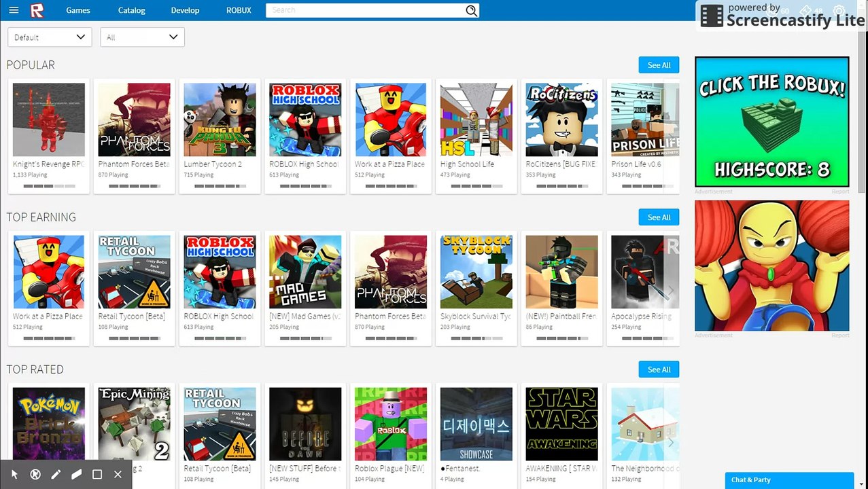Viewport: 868px width, 489px height.
Task: Open the hamburger navigation menu
Action: pyautogui.click(x=14, y=10)
